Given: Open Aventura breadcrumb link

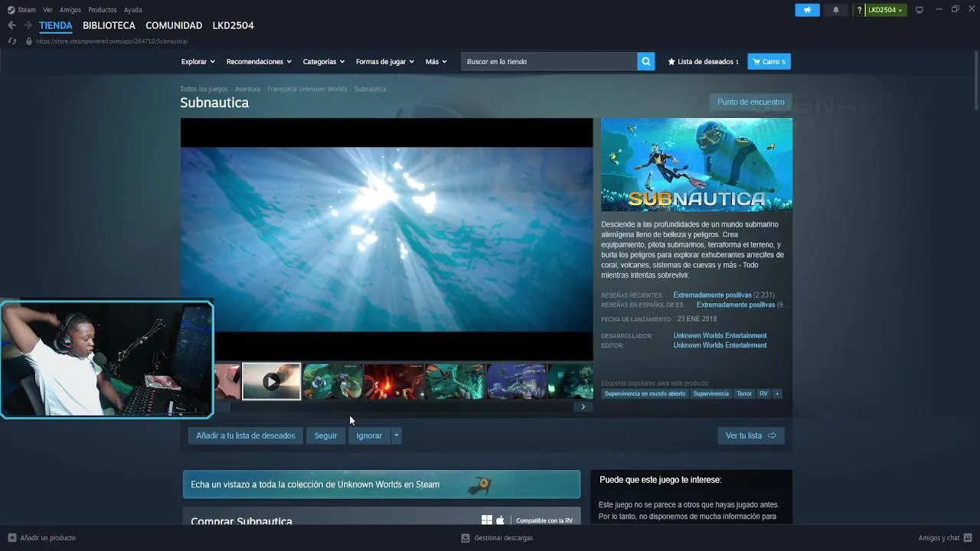Looking at the screenshot, I should pos(247,89).
